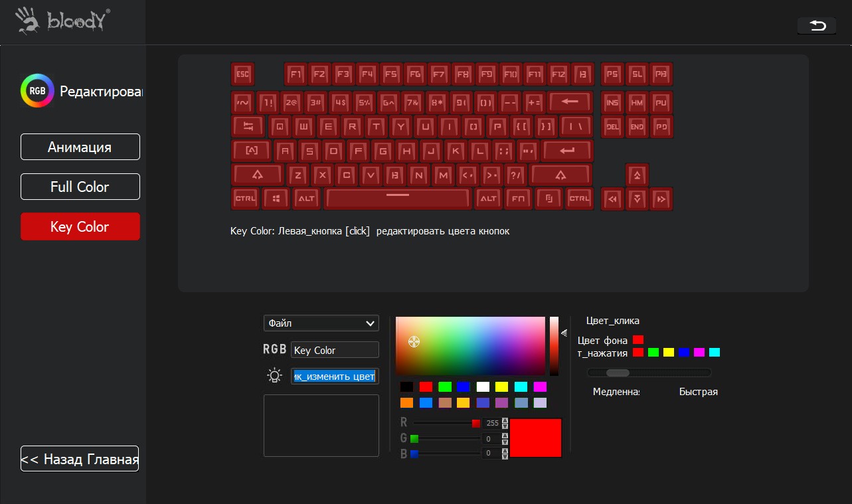Open the Файл dropdown list
This screenshot has width=852, height=504.
pos(321,323)
